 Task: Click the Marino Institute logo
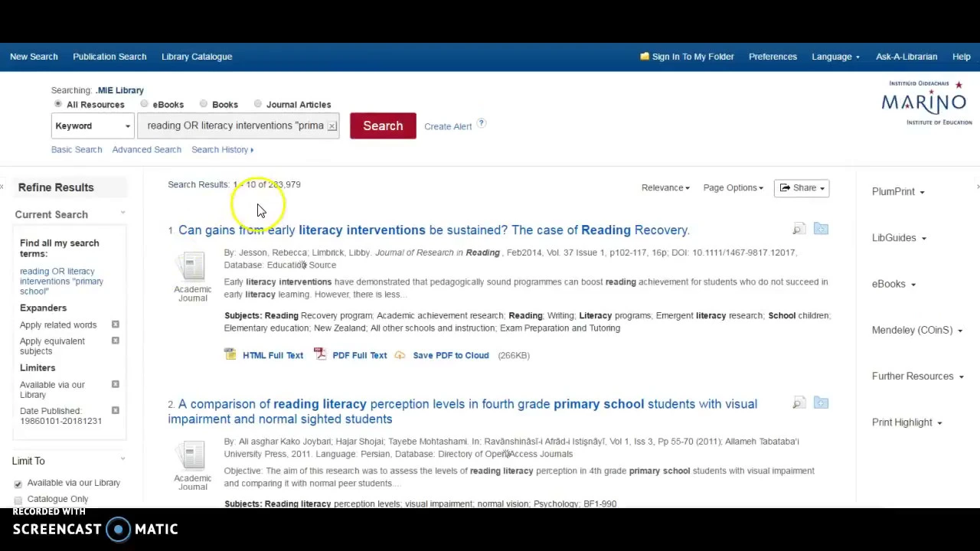coord(926,103)
